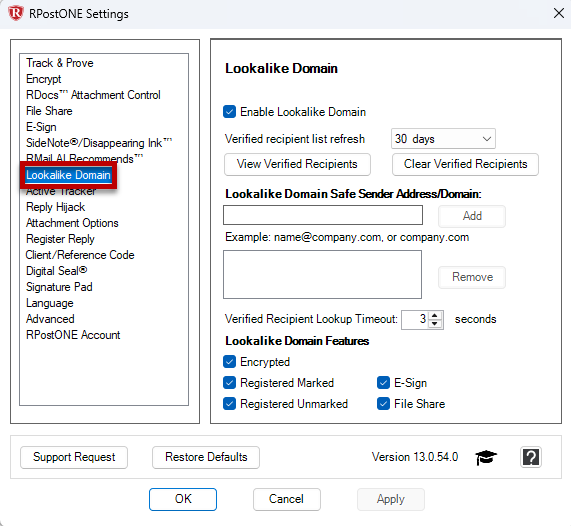
Task: Open Signature Pad settings
Action: tap(59, 287)
